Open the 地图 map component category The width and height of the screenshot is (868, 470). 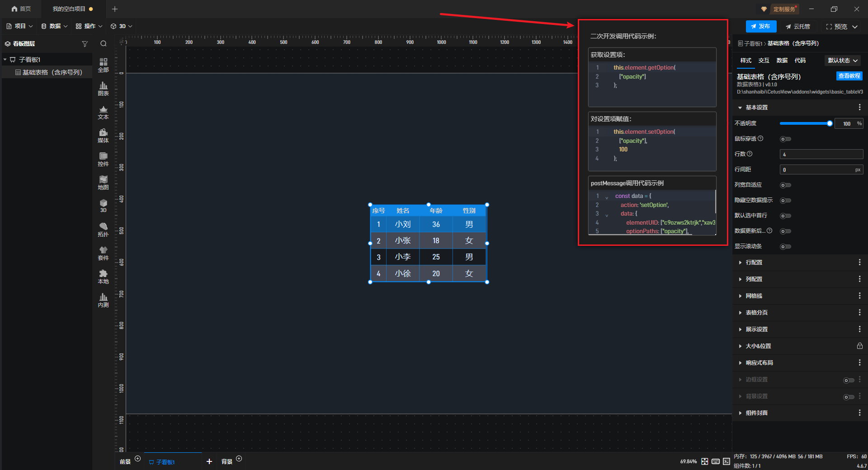(103, 183)
